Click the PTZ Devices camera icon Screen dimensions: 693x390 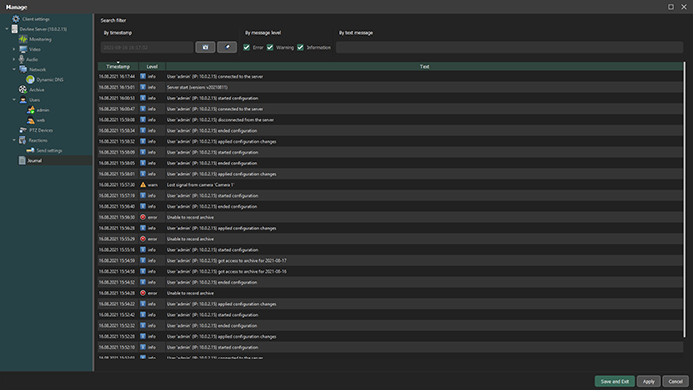tap(23, 130)
